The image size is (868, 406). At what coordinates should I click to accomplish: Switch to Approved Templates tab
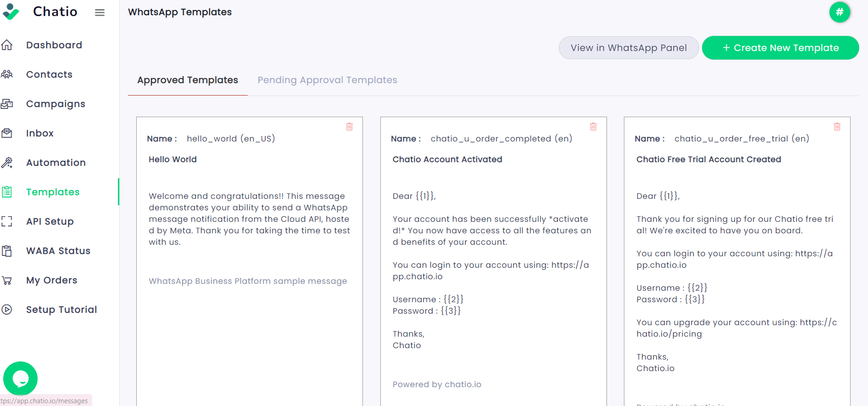[188, 80]
